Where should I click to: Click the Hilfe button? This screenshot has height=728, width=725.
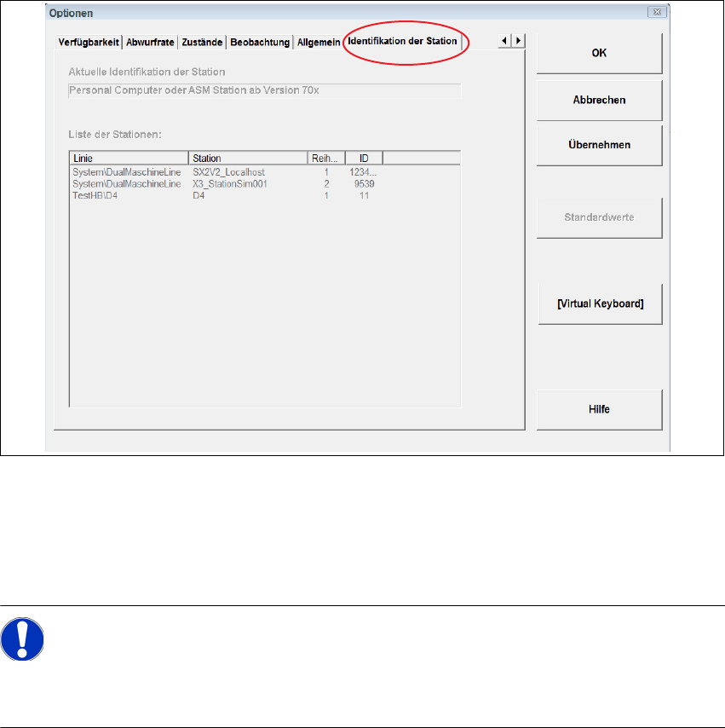tap(599, 409)
